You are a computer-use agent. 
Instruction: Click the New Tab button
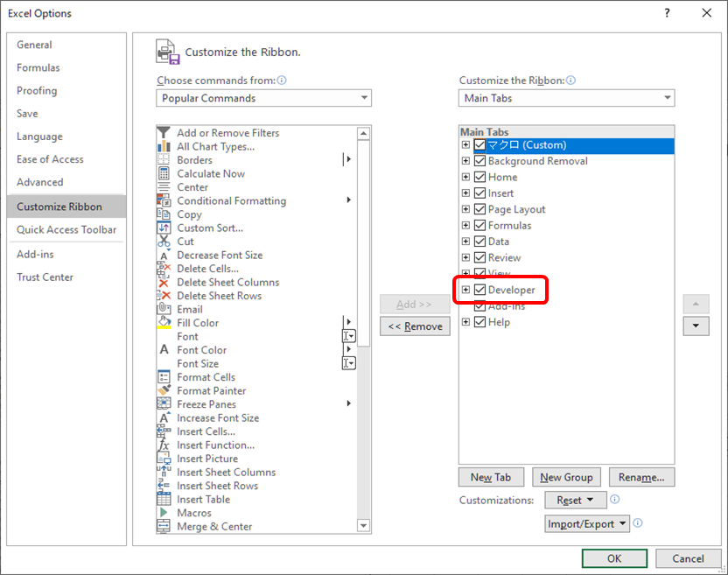point(491,478)
